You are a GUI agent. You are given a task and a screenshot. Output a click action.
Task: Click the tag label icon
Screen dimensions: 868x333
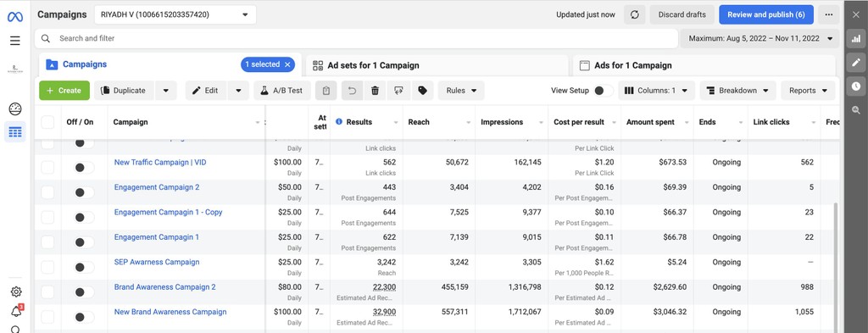[x=422, y=91]
